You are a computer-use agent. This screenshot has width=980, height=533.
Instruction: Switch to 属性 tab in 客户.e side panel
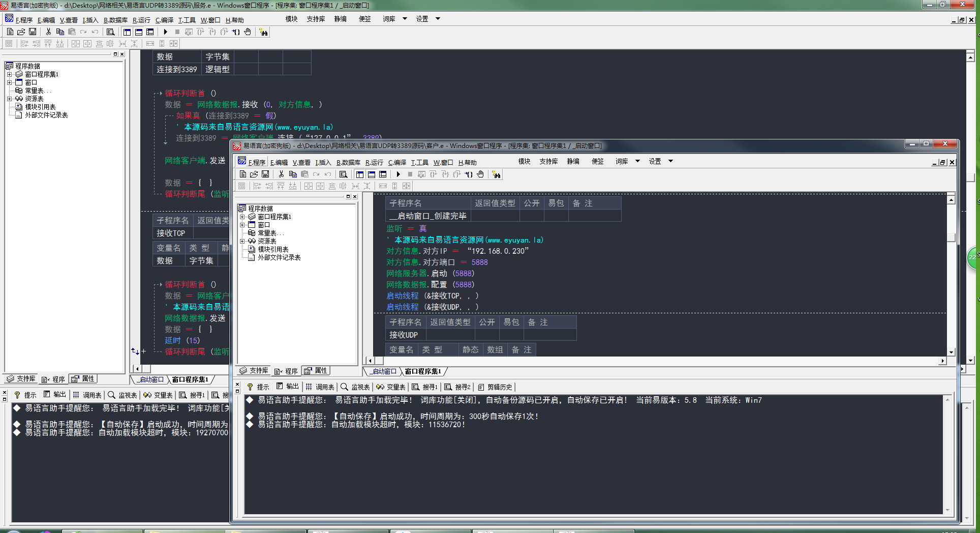click(316, 371)
